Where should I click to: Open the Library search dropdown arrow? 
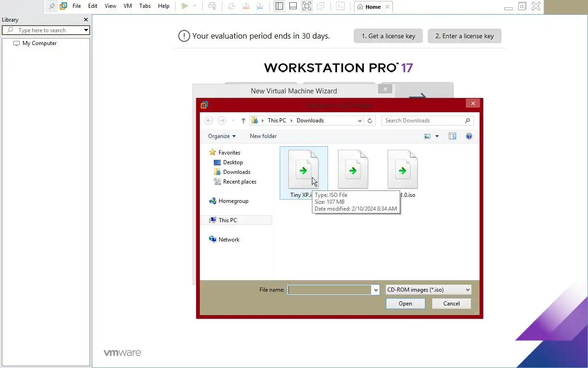[86, 30]
